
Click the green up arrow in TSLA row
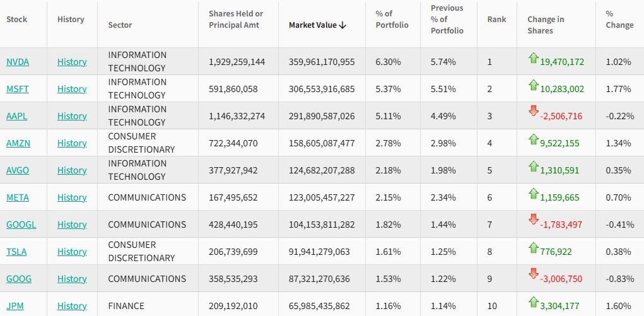[534, 247]
